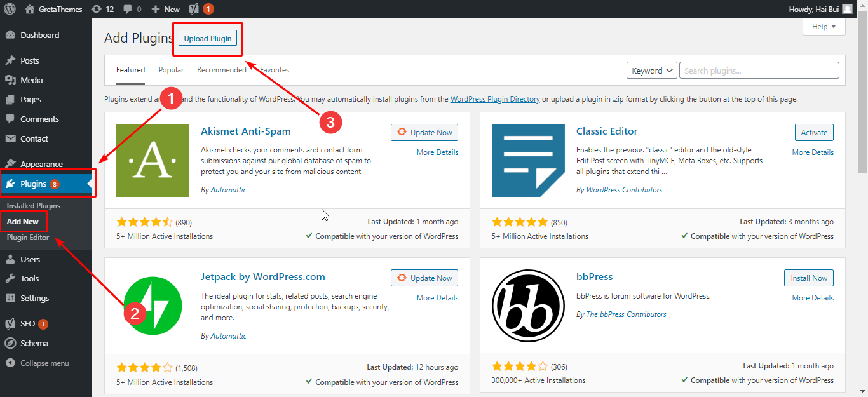Click Collapse menu arrow icon
This screenshot has width=868, height=397.
click(x=10, y=363)
